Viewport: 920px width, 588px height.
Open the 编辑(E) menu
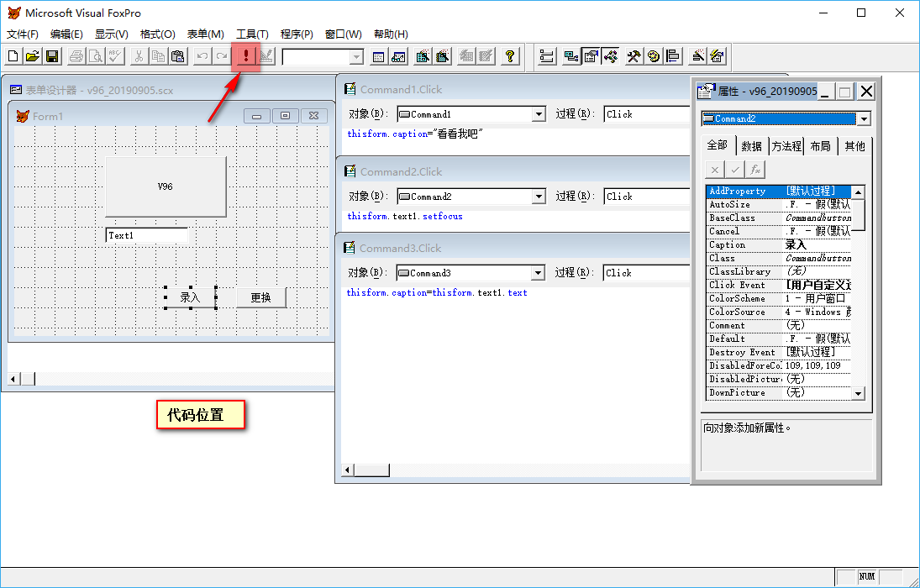click(x=66, y=34)
